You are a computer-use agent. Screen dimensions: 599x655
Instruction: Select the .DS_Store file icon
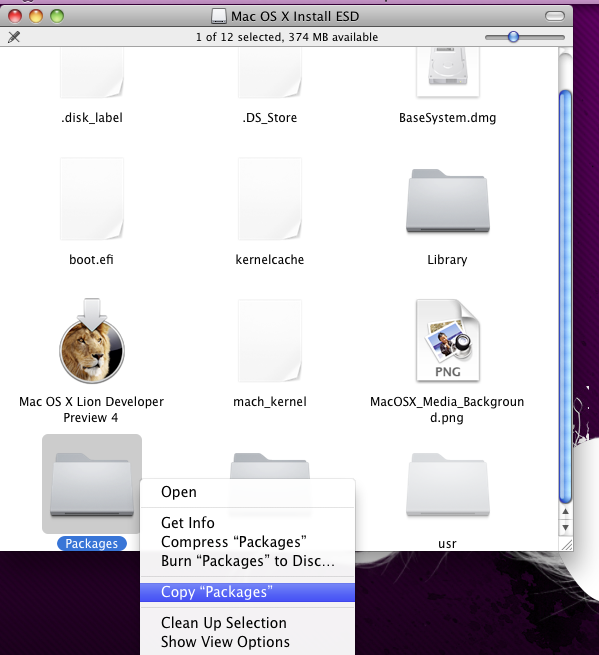click(270, 73)
